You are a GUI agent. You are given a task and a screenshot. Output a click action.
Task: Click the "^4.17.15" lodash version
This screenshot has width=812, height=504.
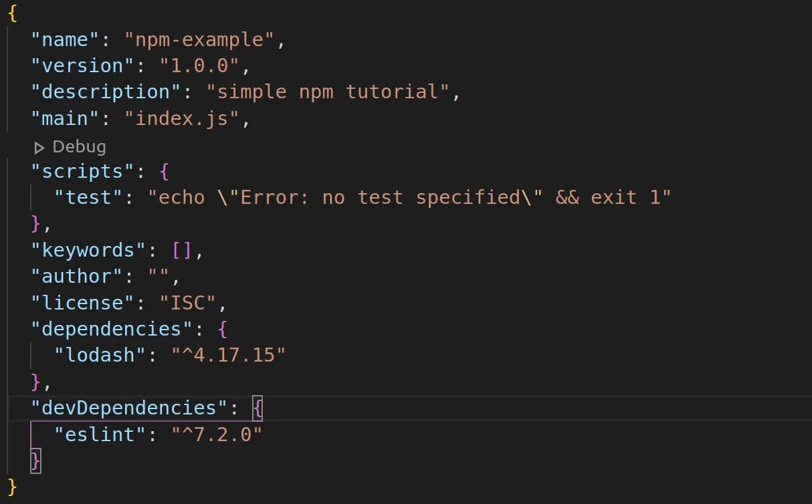pos(229,355)
